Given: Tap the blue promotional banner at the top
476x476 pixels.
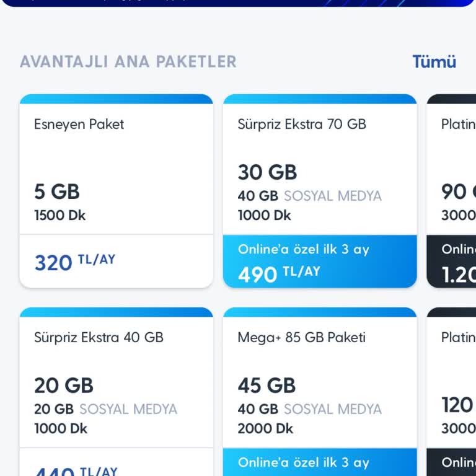Looking at the screenshot, I should (x=238, y=2).
